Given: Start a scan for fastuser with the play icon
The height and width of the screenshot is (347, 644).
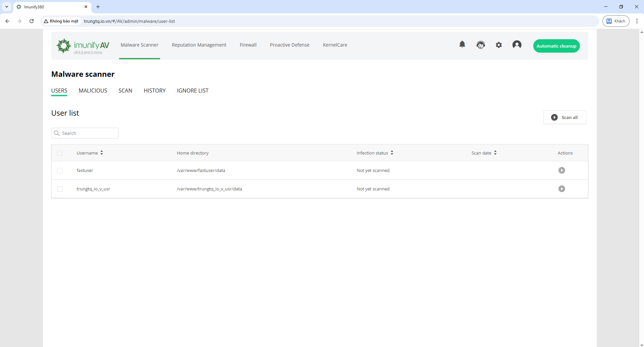Looking at the screenshot, I should 562,170.
